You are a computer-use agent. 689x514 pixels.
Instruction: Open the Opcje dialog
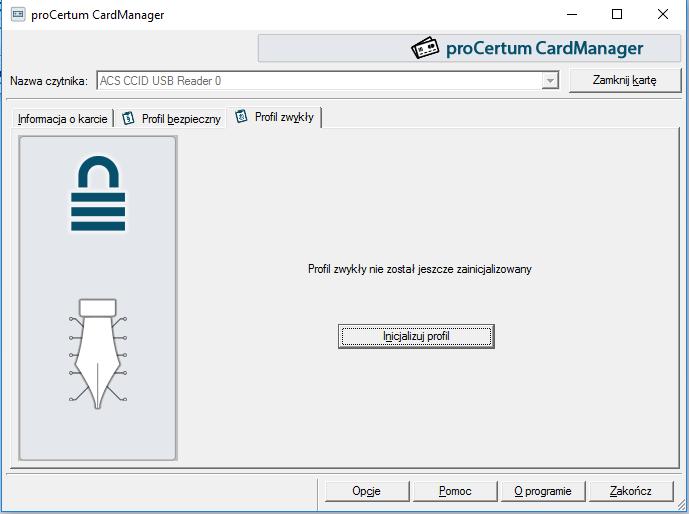[366, 491]
